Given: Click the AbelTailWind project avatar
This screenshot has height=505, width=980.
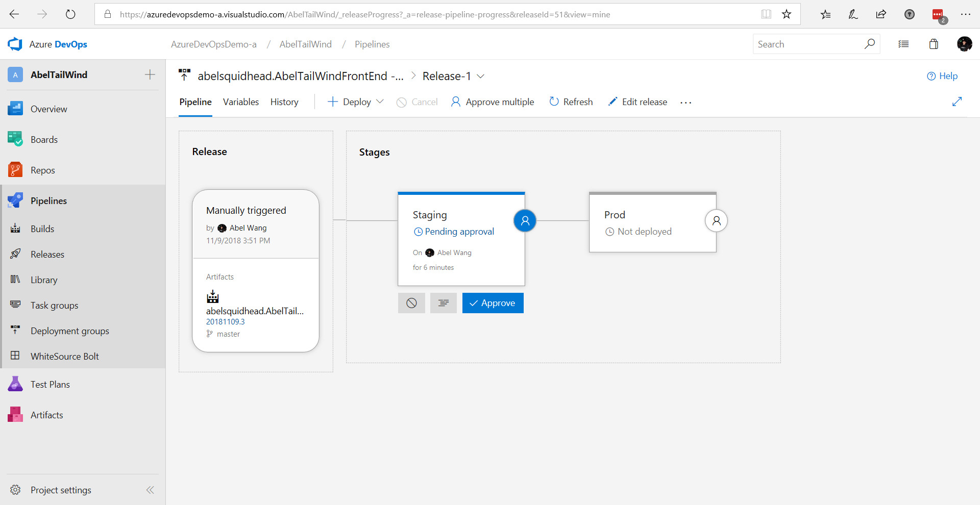Looking at the screenshot, I should 15,74.
